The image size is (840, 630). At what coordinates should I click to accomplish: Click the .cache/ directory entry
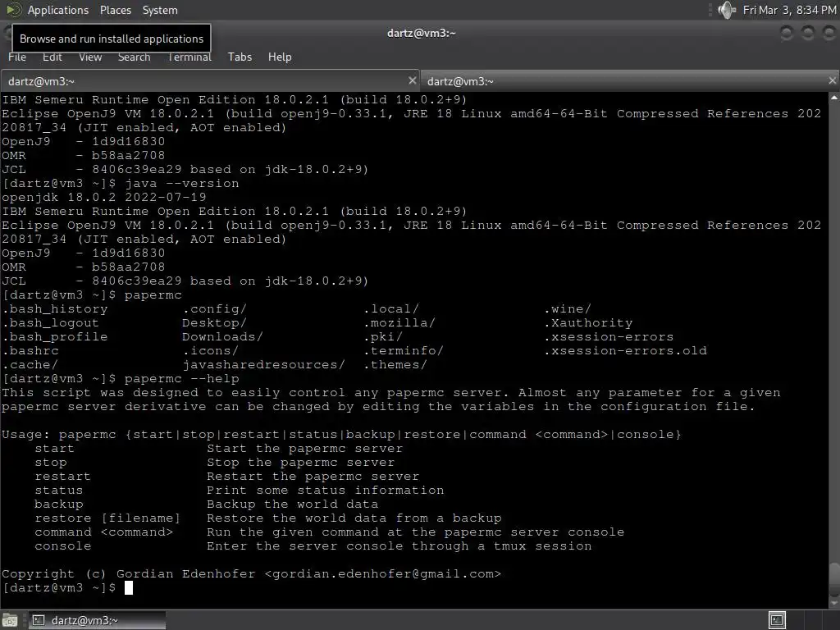point(30,365)
